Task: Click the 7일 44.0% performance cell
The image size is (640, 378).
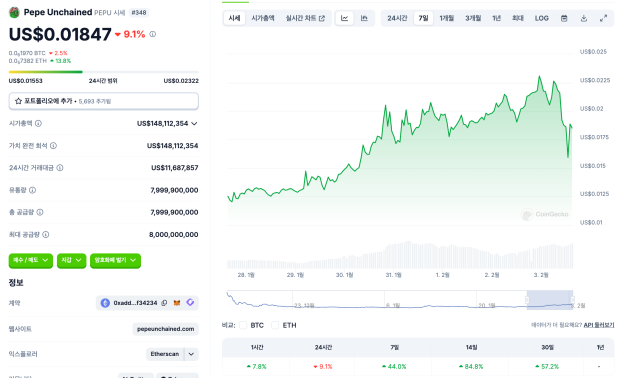Action: coord(394,367)
